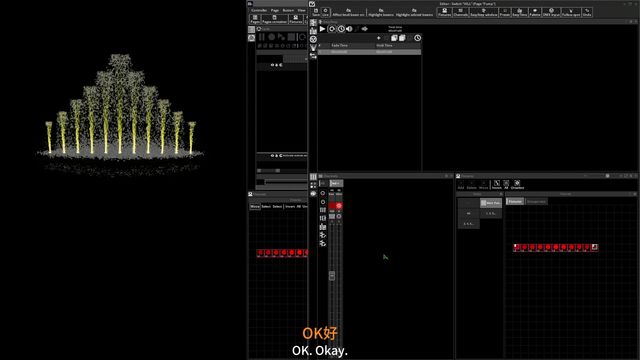Image resolution: width=640 pixels, height=360 pixels.
Task: Toggle the red highlighted channel button
Action: pyautogui.click(x=339, y=206)
